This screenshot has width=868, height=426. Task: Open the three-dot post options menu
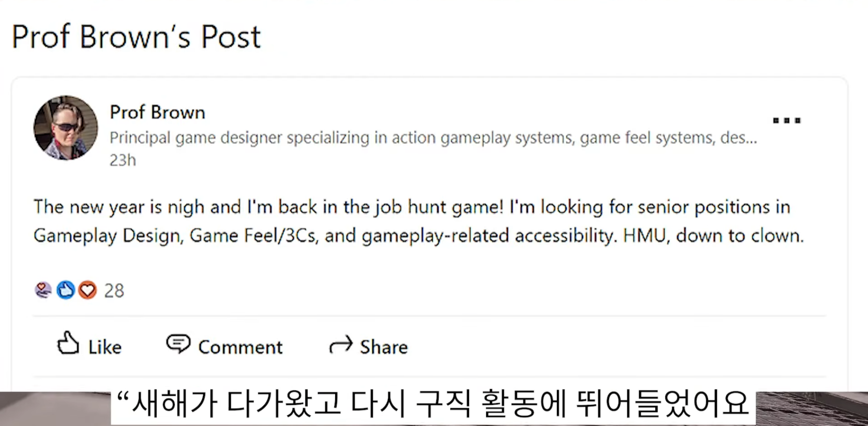click(x=786, y=120)
